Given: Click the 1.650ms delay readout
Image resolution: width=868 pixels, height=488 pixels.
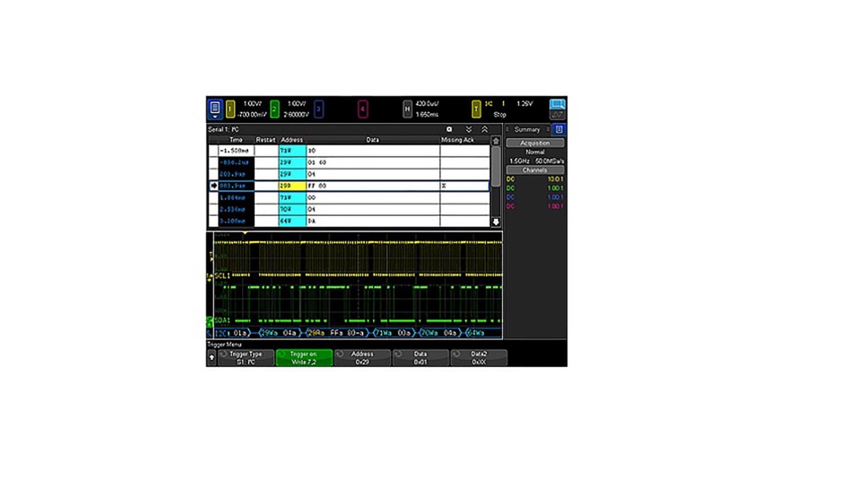Looking at the screenshot, I should tap(427, 114).
